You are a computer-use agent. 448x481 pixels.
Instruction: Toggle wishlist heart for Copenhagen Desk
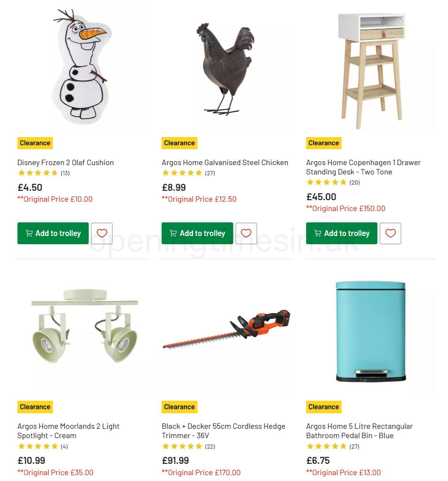[390, 233]
